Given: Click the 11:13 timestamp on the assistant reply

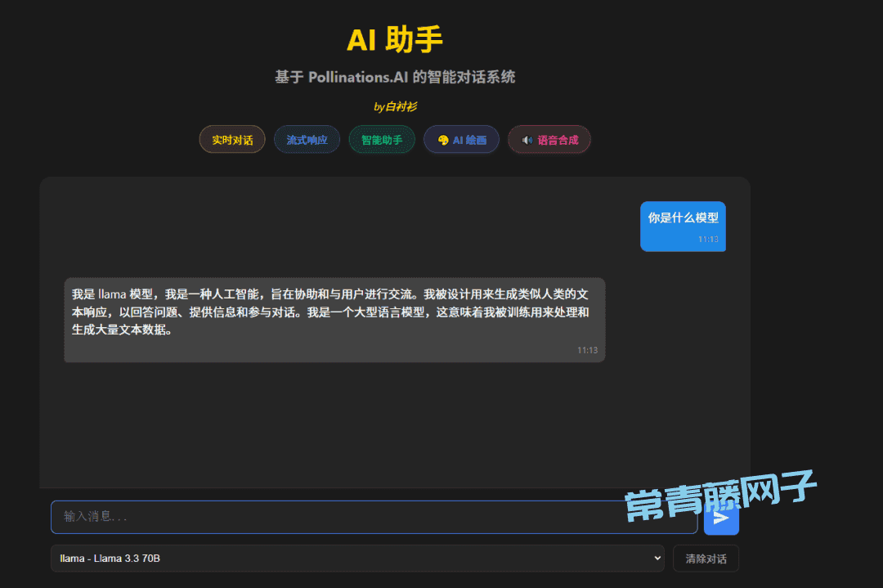Looking at the screenshot, I should 587,350.
